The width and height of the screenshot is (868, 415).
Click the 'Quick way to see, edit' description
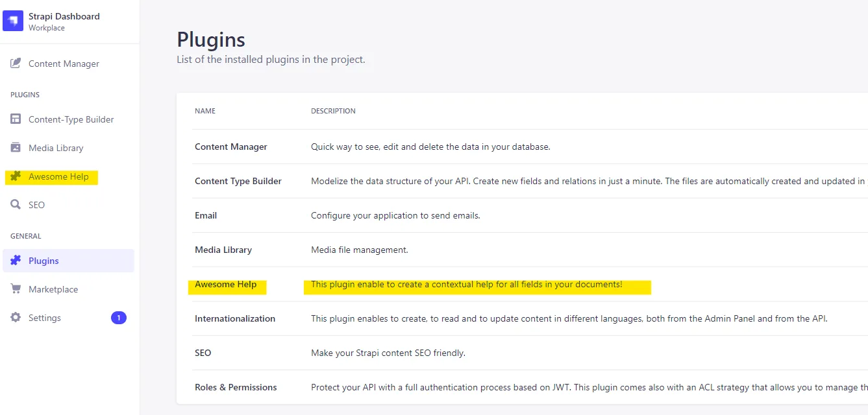[430, 147]
